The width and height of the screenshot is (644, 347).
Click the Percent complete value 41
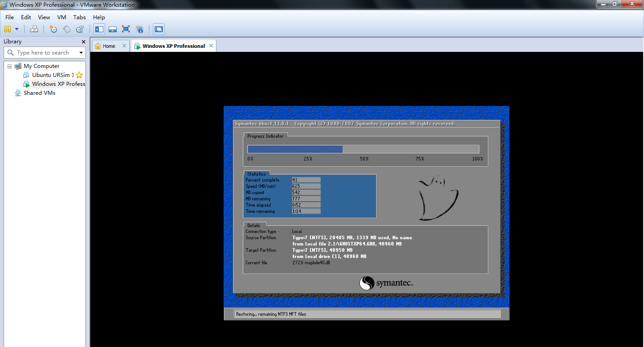(306, 180)
